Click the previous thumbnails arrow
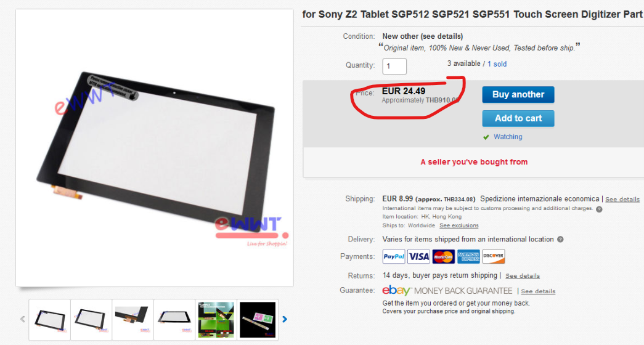Image resolution: width=644 pixels, height=345 pixels. pyautogui.click(x=23, y=319)
